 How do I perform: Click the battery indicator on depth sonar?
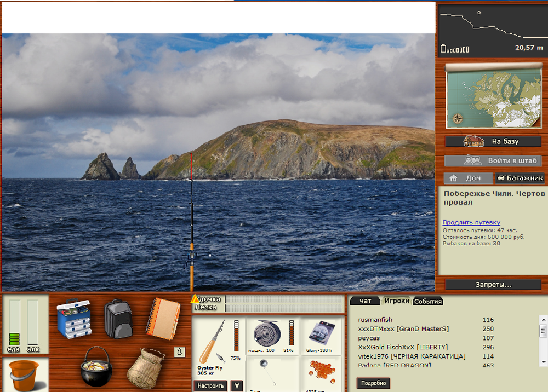coord(454,49)
